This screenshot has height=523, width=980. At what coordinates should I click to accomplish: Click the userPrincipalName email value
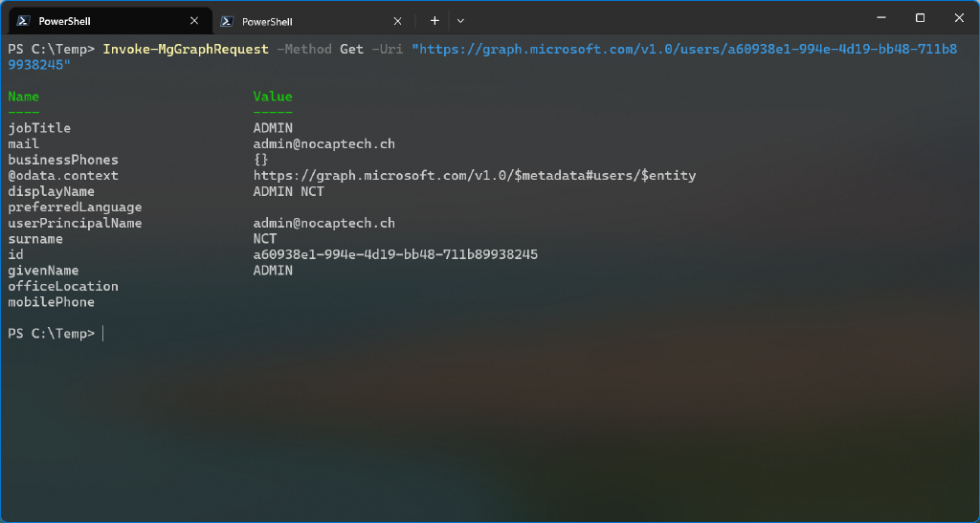pyautogui.click(x=323, y=224)
